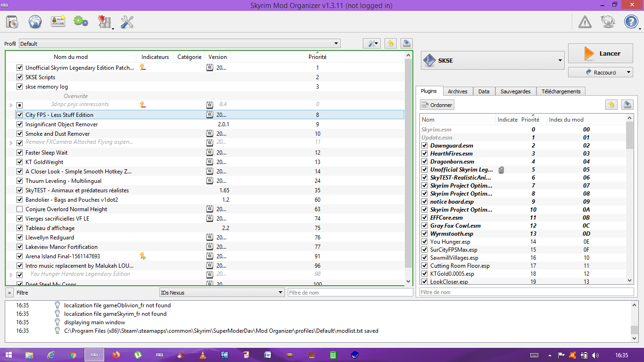
Task: Create plugin list backup icon
Action: [x=627, y=105]
